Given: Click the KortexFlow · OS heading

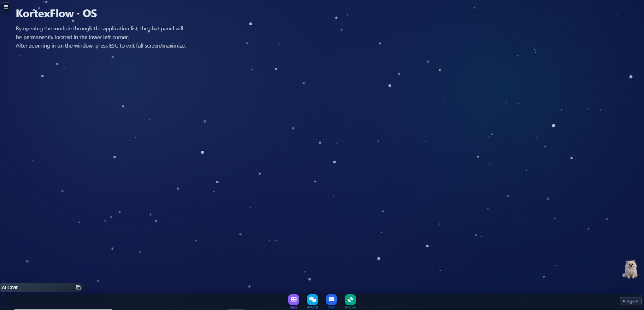Looking at the screenshot, I should coord(57,14).
